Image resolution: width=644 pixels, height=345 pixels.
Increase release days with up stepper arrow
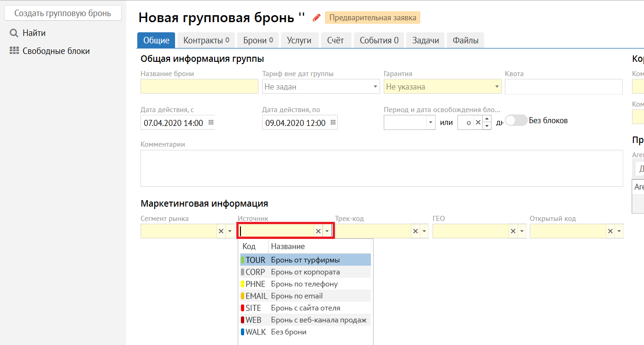(487, 119)
